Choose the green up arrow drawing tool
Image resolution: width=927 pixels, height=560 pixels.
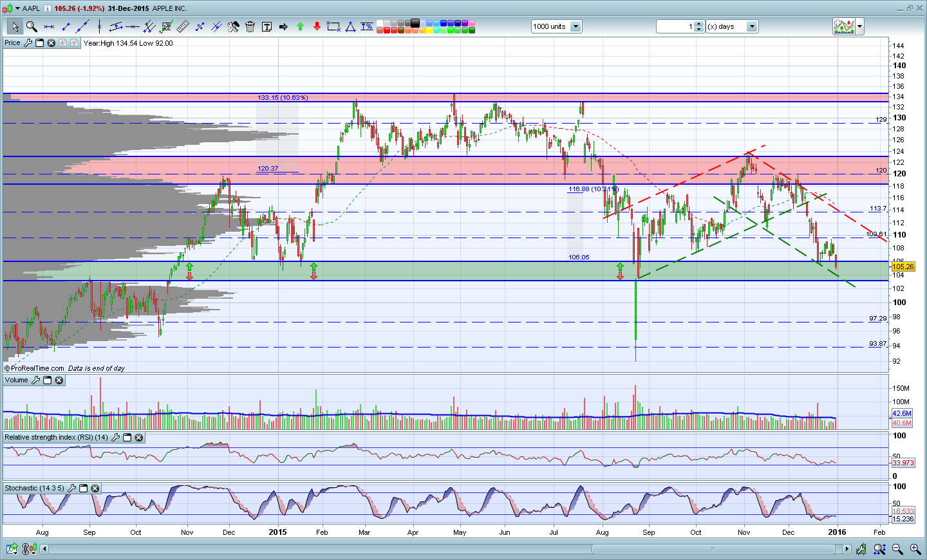300,26
